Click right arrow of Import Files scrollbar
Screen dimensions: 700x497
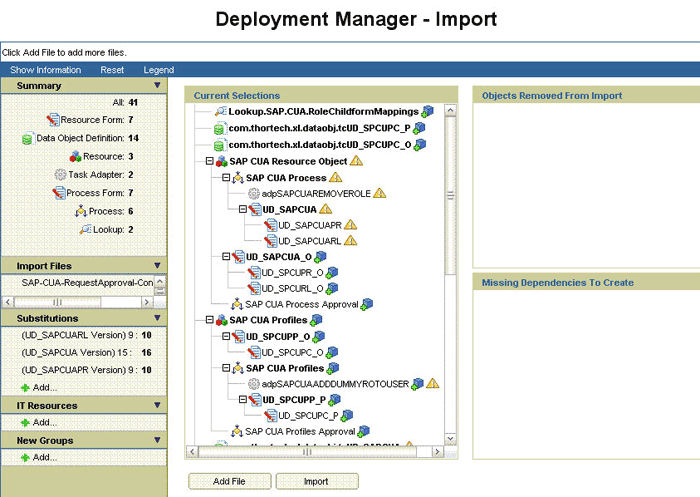pyautogui.click(x=147, y=302)
